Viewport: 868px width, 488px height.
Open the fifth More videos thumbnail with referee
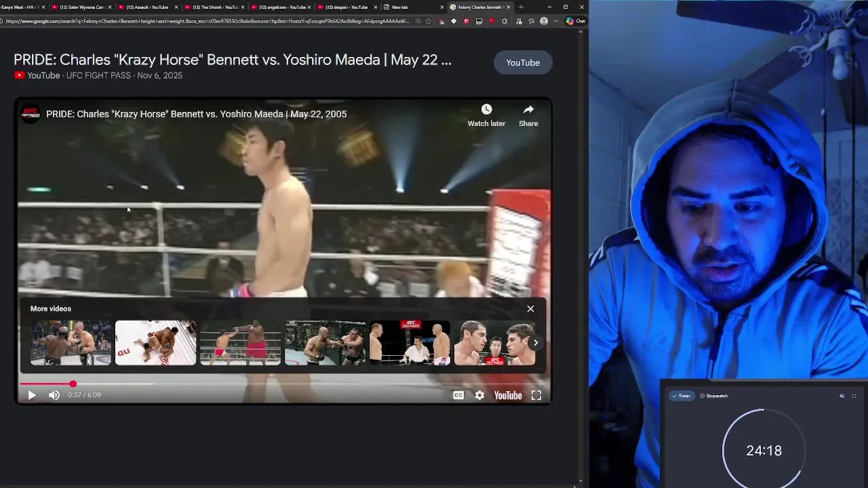(410, 342)
